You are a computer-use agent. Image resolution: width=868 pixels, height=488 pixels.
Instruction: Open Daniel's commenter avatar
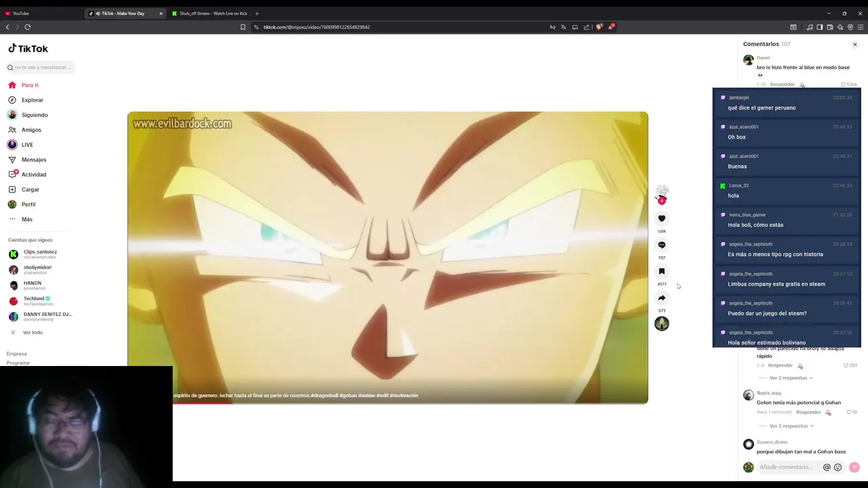pyautogui.click(x=748, y=60)
